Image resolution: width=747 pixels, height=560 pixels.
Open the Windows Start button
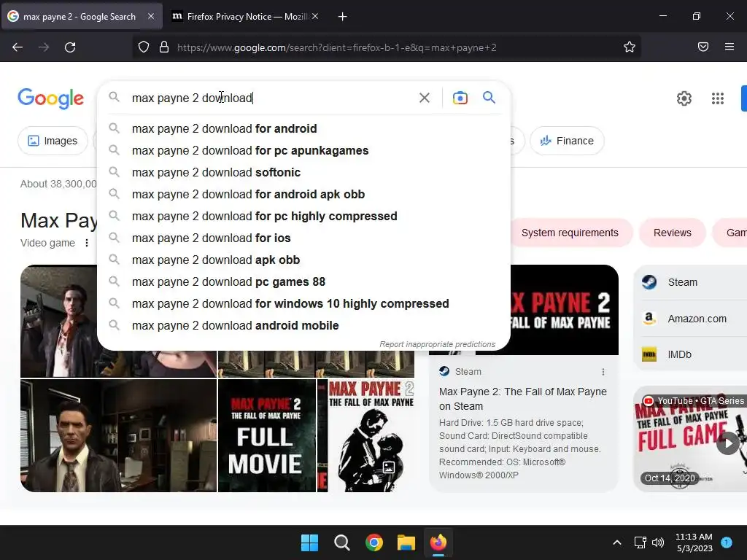pos(309,542)
